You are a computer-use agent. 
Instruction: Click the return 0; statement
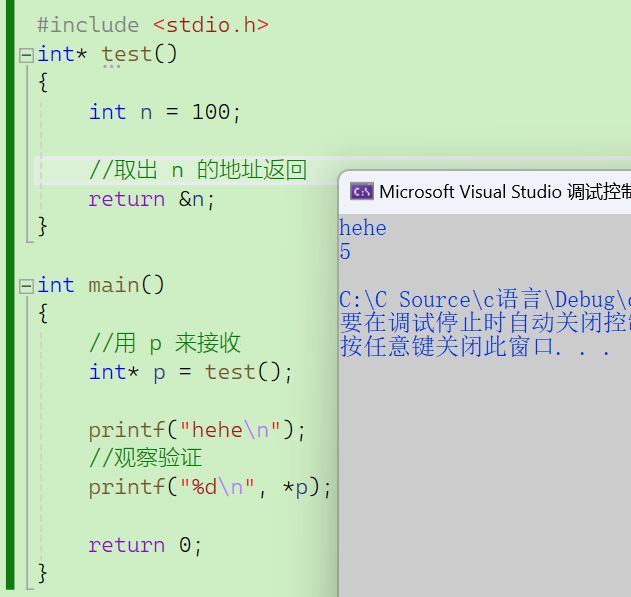(145, 545)
